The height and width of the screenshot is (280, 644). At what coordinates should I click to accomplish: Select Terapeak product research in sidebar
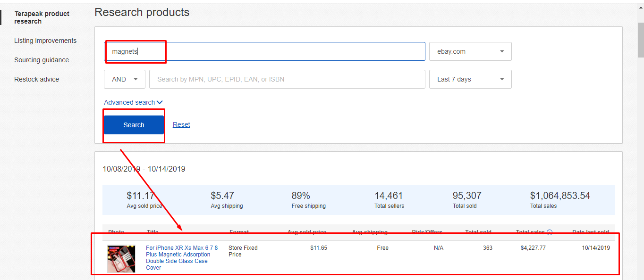coord(42,17)
